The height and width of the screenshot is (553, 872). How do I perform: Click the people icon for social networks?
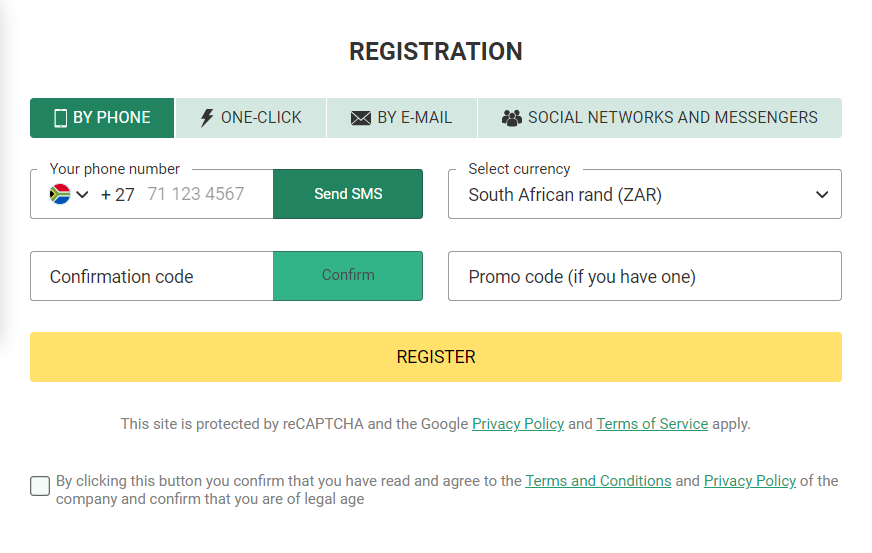[x=512, y=118]
